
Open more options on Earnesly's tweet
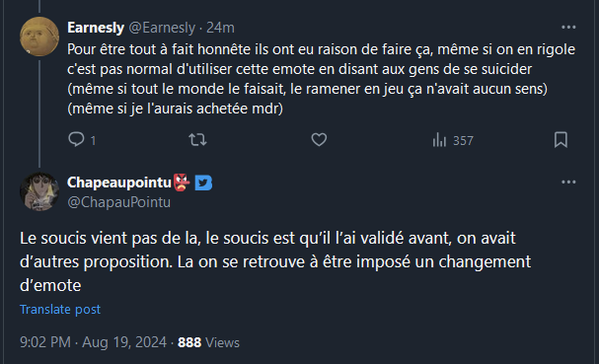pyautogui.click(x=568, y=27)
